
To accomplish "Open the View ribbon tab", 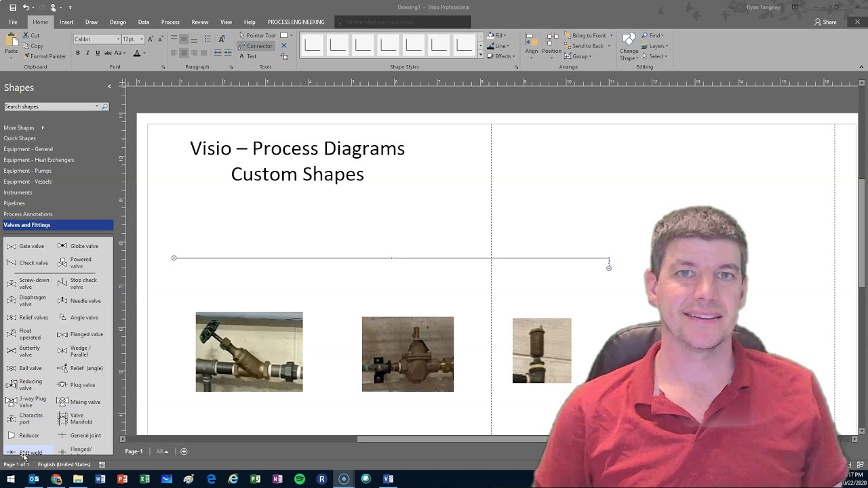I will [x=226, y=22].
